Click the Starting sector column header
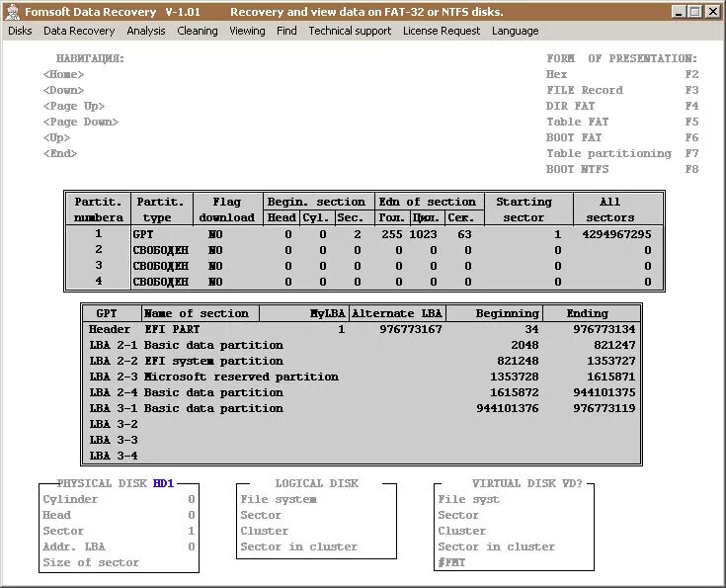Image resolution: width=726 pixels, height=588 pixels. (528, 210)
